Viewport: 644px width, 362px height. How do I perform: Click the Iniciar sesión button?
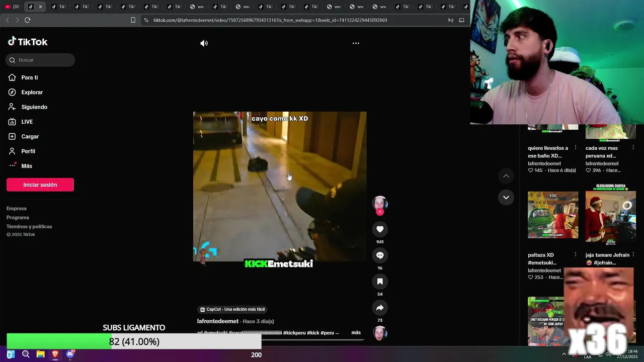tap(40, 185)
